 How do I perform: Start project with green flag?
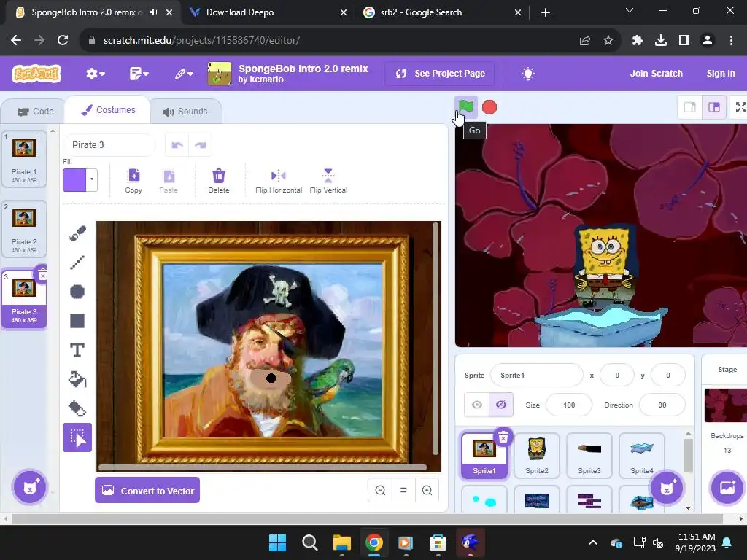pos(466,107)
